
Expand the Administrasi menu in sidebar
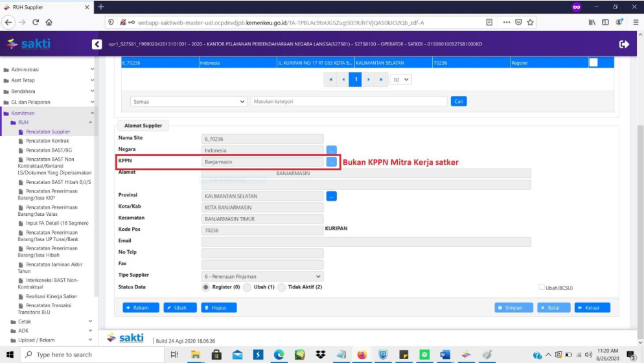[x=49, y=70]
